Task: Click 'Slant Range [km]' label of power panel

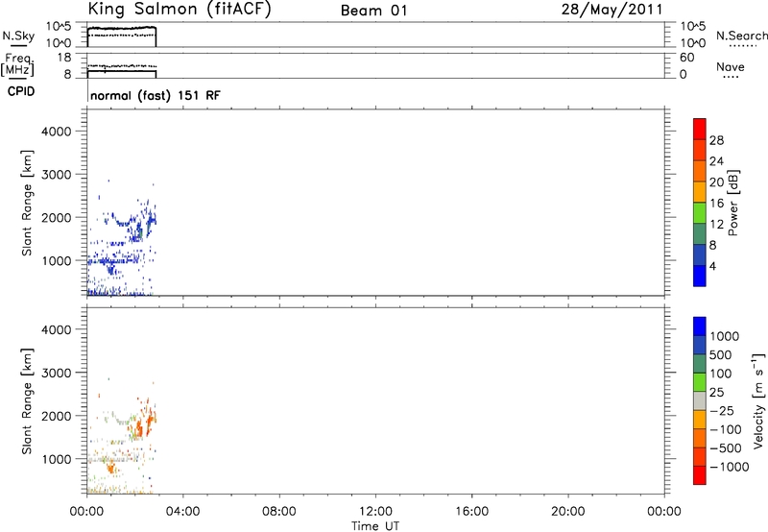Action: (x=27, y=203)
